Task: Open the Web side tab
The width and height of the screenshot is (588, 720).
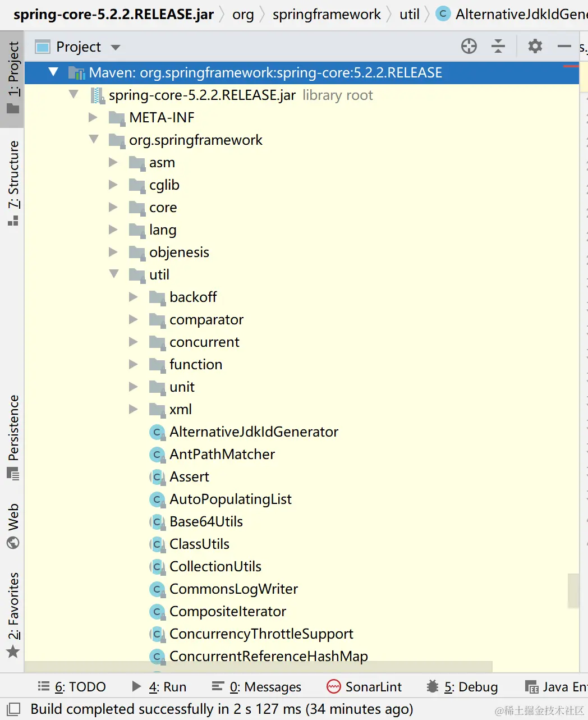Action: pyautogui.click(x=12, y=526)
